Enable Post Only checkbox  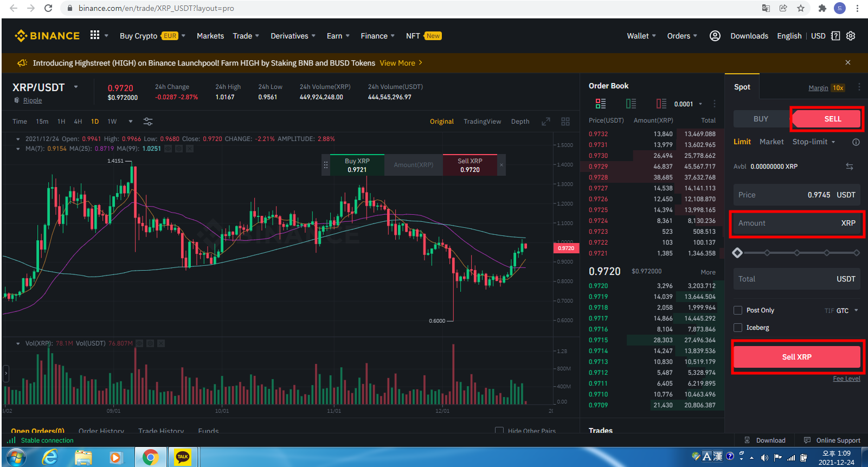click(x=738, y=310)
